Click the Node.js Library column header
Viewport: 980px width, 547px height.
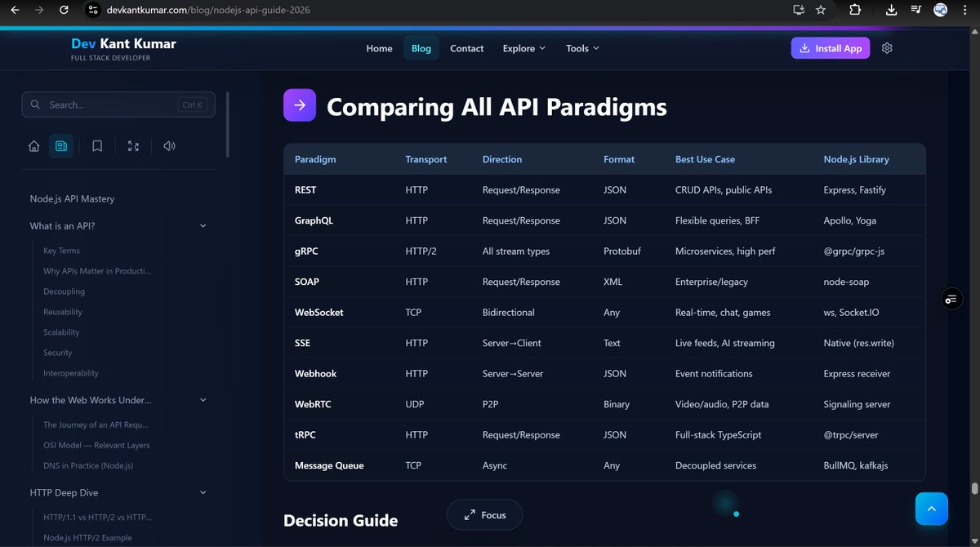[856, 159]
